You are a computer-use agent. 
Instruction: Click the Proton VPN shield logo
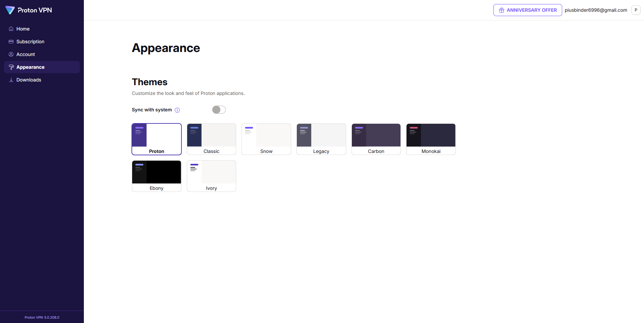click(x=10, y=10)
